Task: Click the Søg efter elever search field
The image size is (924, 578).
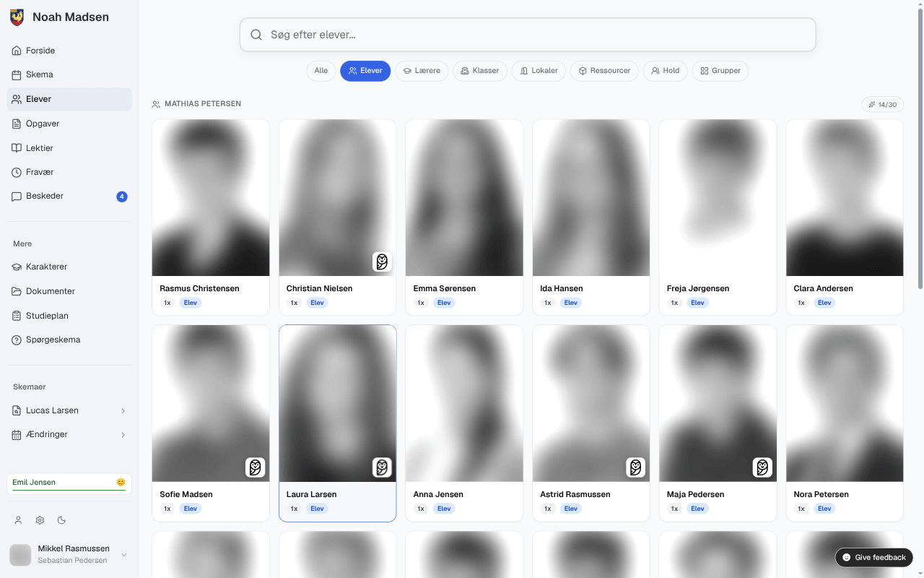Action: click(528, 35)
